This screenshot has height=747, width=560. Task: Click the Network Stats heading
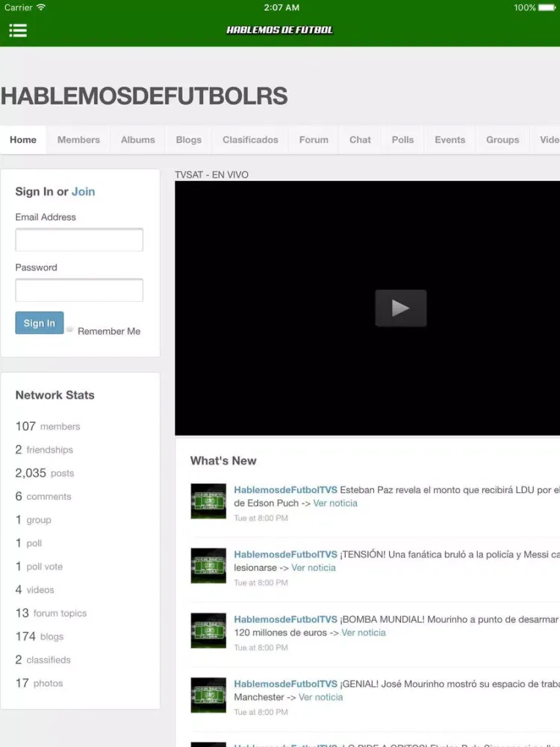pos(55,395)
